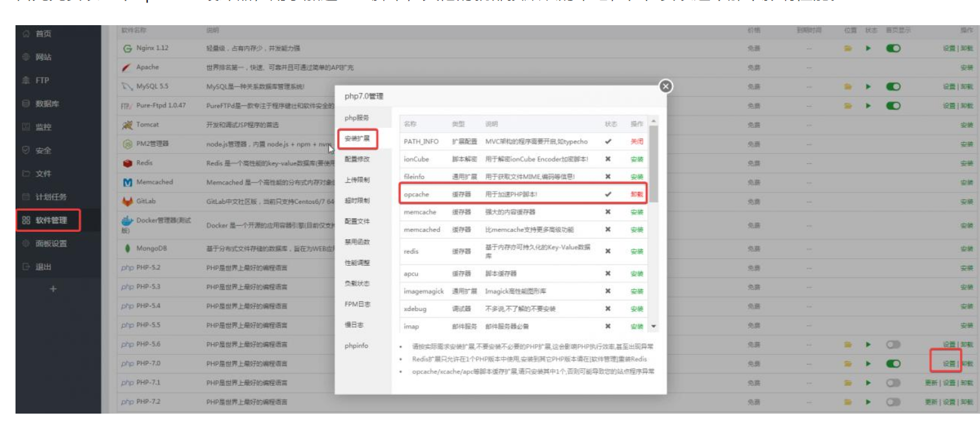Open the phpinfo tab in dialog
The height and width of the screenshot is (422, 980).
pyautogui.click(x=356, y=346)
